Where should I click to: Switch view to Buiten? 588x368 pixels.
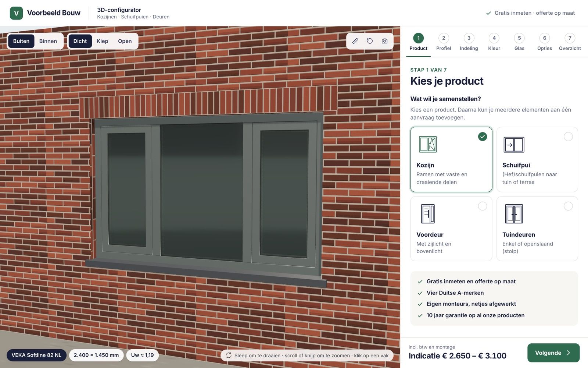tap(21, 41)
